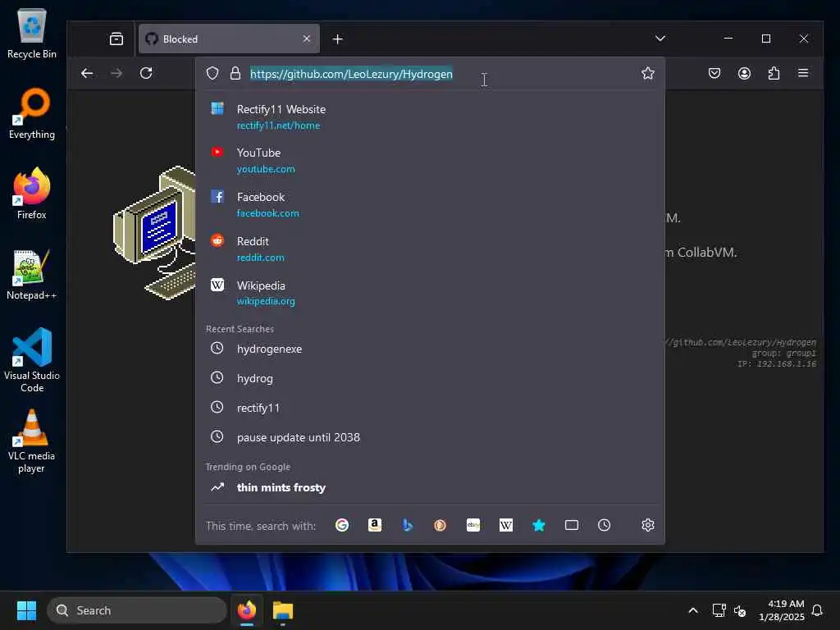
Task: Search this time with Amazon
Action: (374, 525)
